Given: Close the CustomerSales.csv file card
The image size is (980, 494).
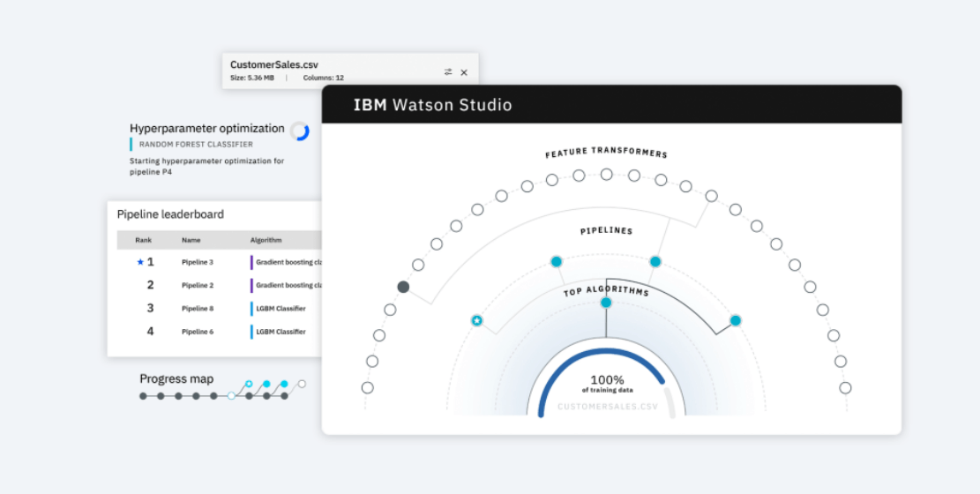Looking at the screenshot, I should (464, 72).
